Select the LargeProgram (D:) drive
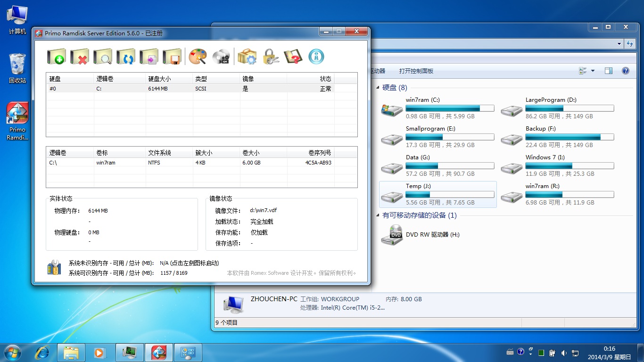This screenshot has height=362, width=644. 557,108
